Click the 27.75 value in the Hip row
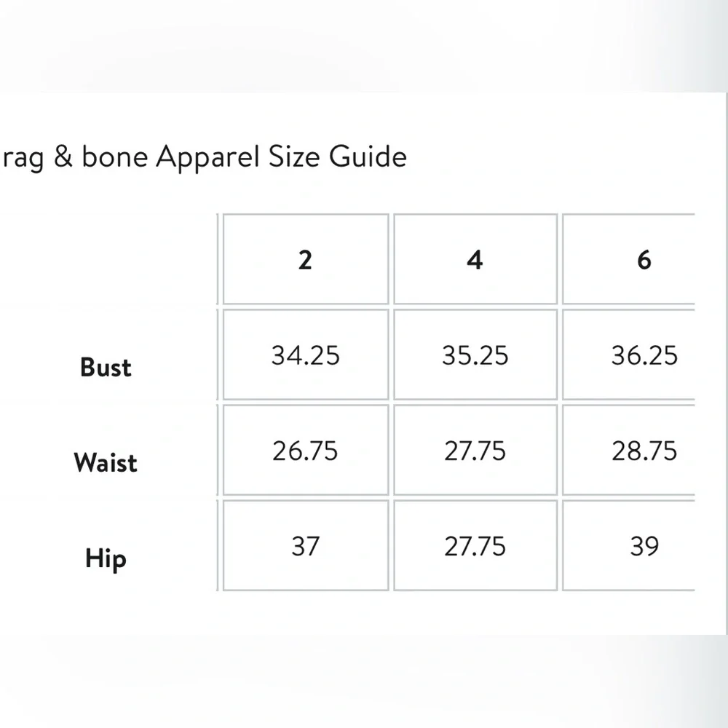Viewport: 728px width, 728px height. (x=475, y=546)
